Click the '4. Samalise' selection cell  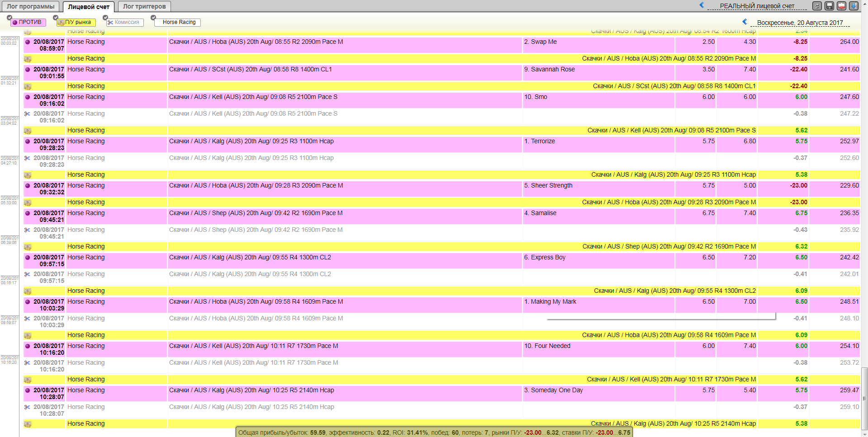coord(598,216)
